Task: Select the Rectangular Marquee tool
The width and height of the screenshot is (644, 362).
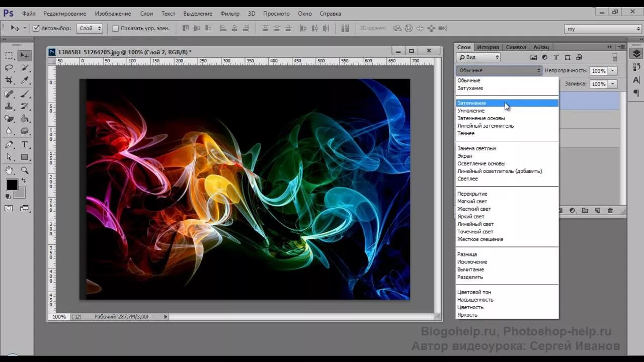Action: point(9,55)
